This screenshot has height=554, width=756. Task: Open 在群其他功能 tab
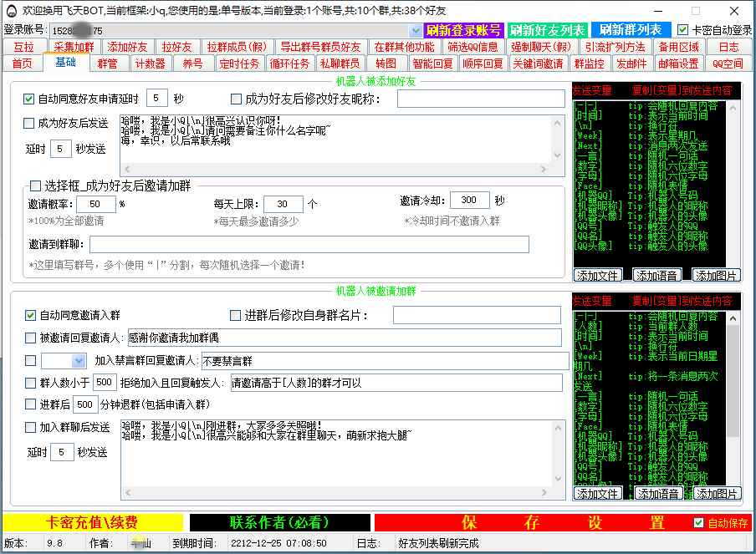[x=404, y=47]
